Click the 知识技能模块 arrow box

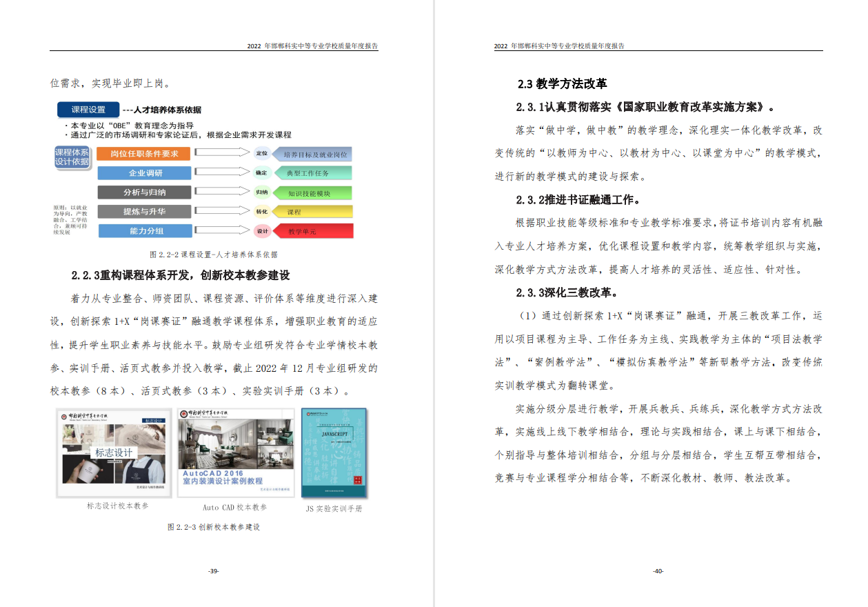(312, 193)
